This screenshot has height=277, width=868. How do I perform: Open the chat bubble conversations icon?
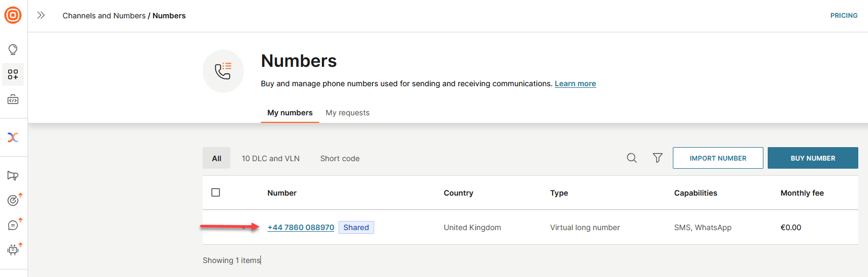pos(13,225)
